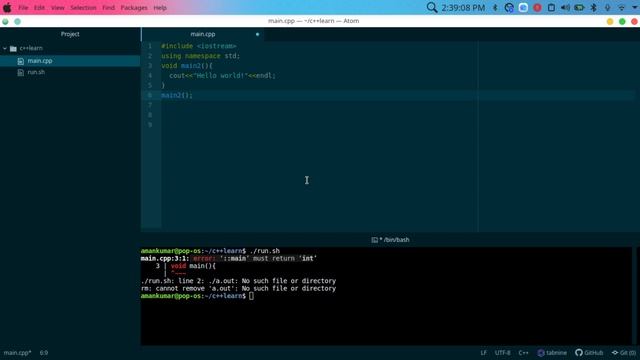Image resolution: width=640 pixels, height=360 pixels.
Task: Click UTF-8 encoding selector
Action: click(502, 353)
